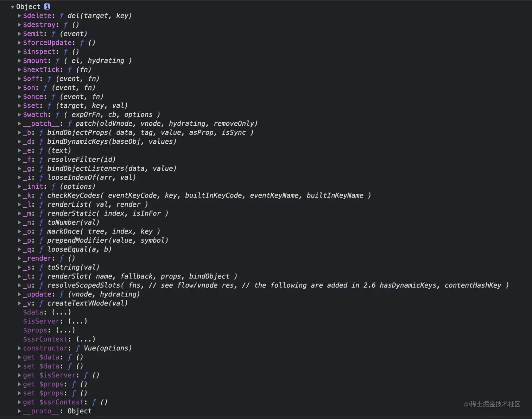The width and height of the screenshot is (532, 419).
Task: Expand the $emit function entry
Action: tap(19, 33)
